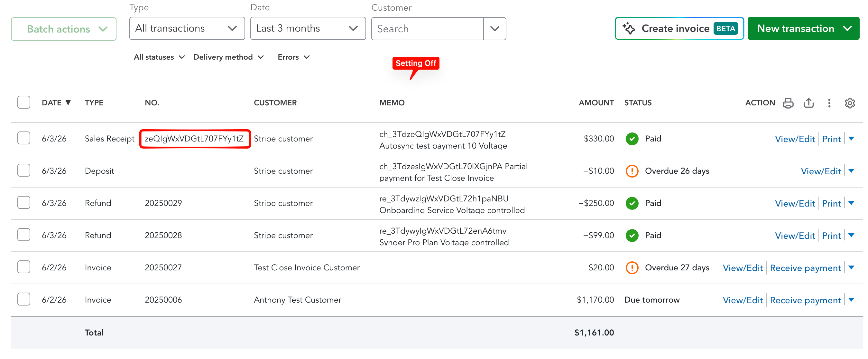This screenshot has height=359, width=868.
Task: Click the overdue warning icon on Deposit row
Action: (x=632, y=171)
